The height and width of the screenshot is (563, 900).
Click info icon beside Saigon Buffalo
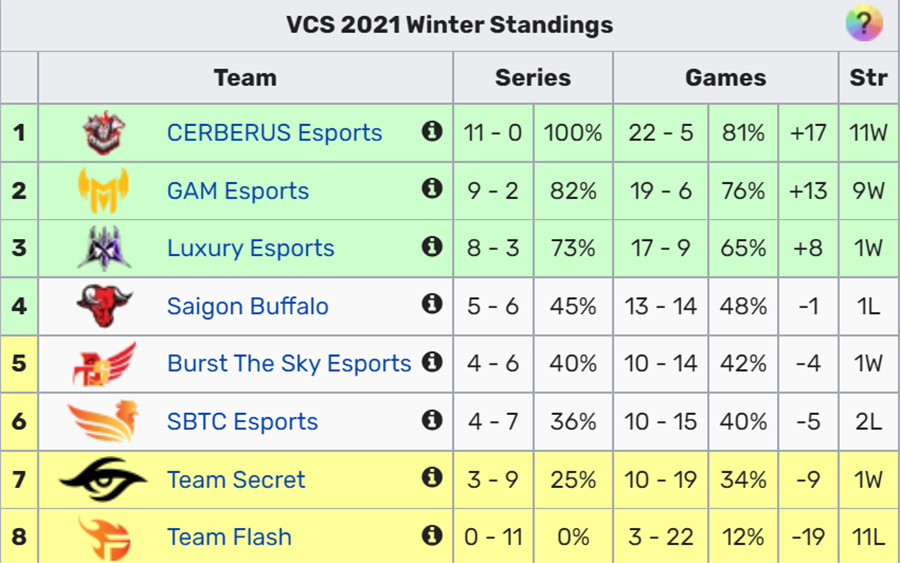[x=432, y=304]
